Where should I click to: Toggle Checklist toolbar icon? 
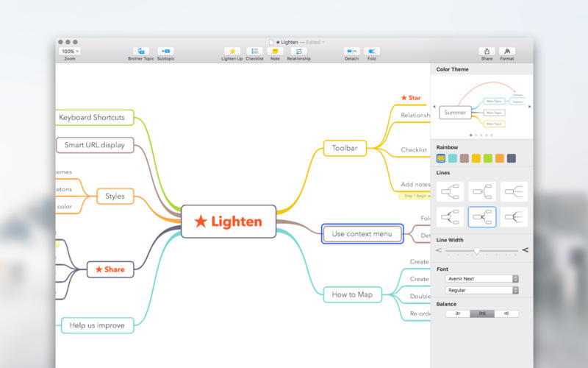(254, 51)
